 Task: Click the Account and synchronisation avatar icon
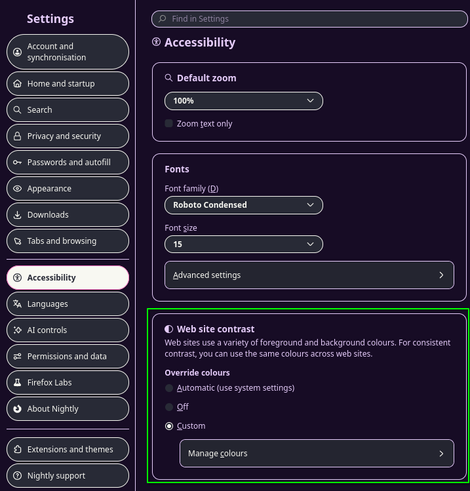click(x=17, y=52)
